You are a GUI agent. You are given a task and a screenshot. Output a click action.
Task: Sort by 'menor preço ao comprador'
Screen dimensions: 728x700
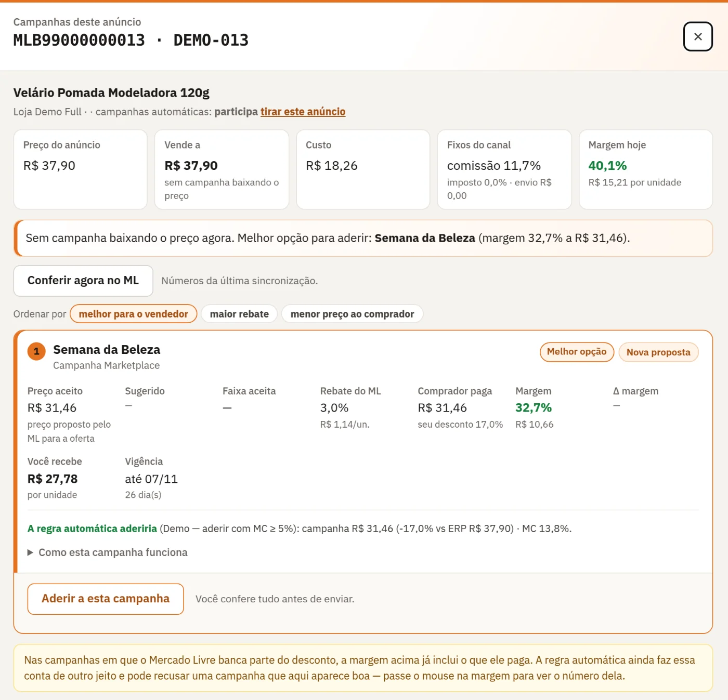tap(352, 314)
